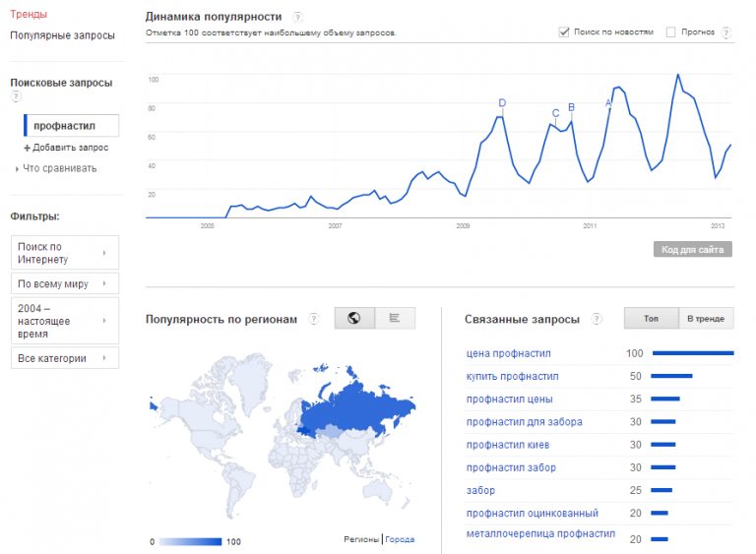
Task: Click help icon under Поисковые запросы
Action: [16, 96]
